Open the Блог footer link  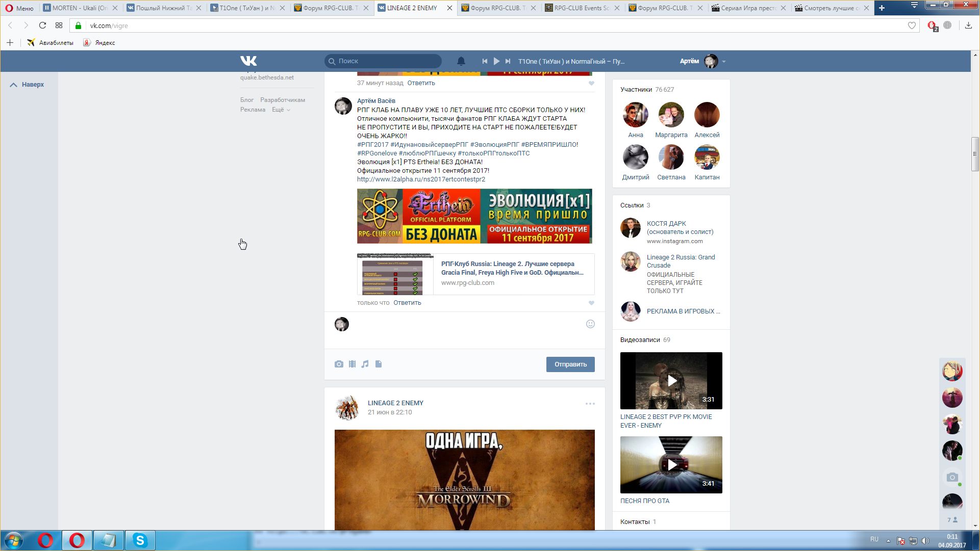point(247,100)
